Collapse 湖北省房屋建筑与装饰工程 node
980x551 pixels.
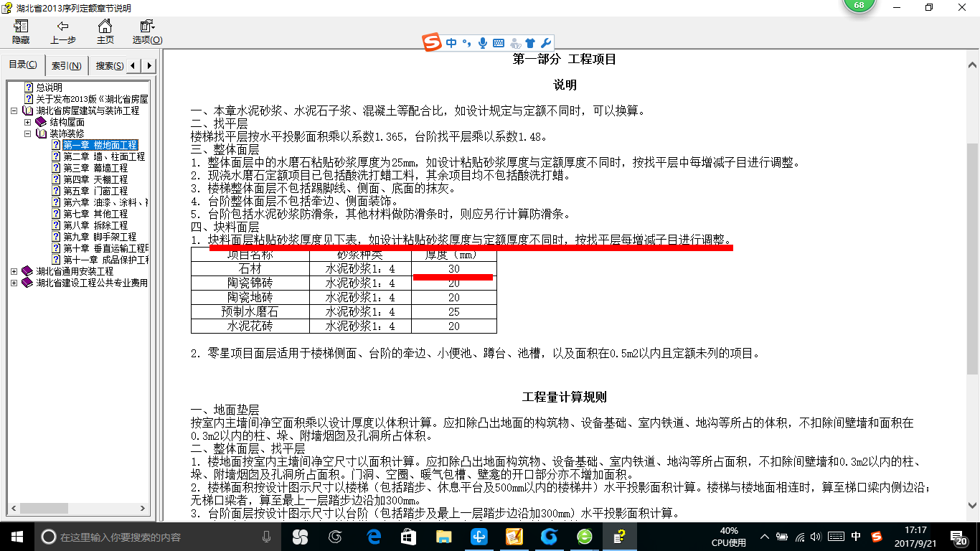[14, 111]
